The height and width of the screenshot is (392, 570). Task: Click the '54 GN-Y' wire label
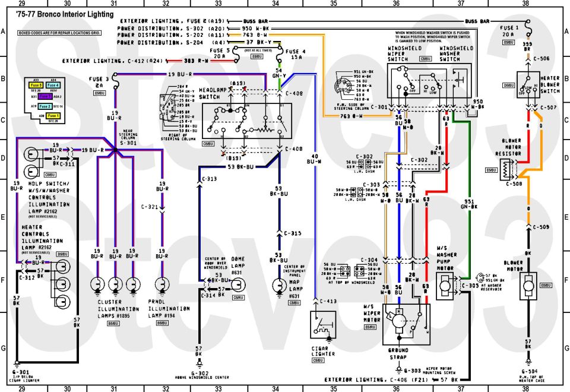tap(279, 73)
